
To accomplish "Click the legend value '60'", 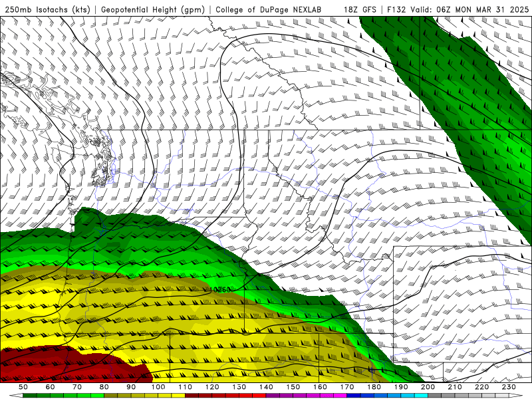I will (50, 387).
